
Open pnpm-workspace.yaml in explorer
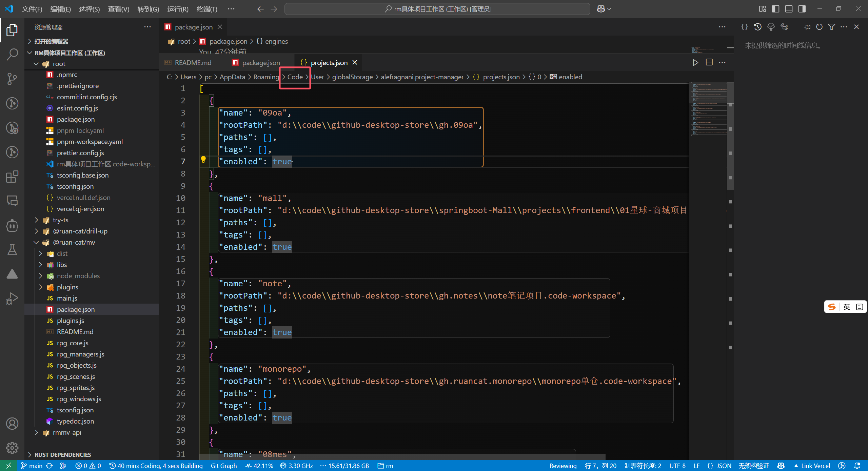click(92, 142)
